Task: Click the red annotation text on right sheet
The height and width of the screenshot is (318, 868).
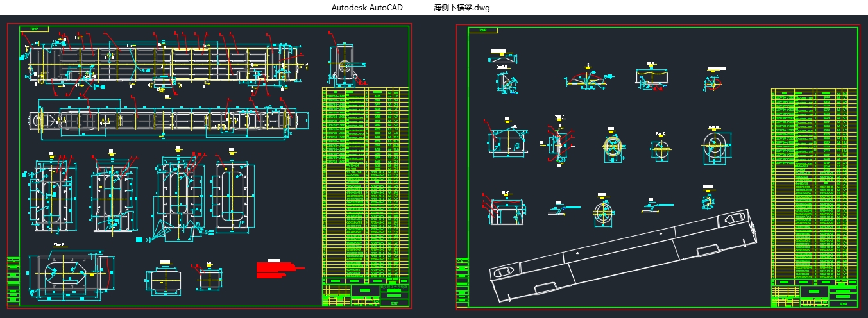Action: [x=658, y=89]
